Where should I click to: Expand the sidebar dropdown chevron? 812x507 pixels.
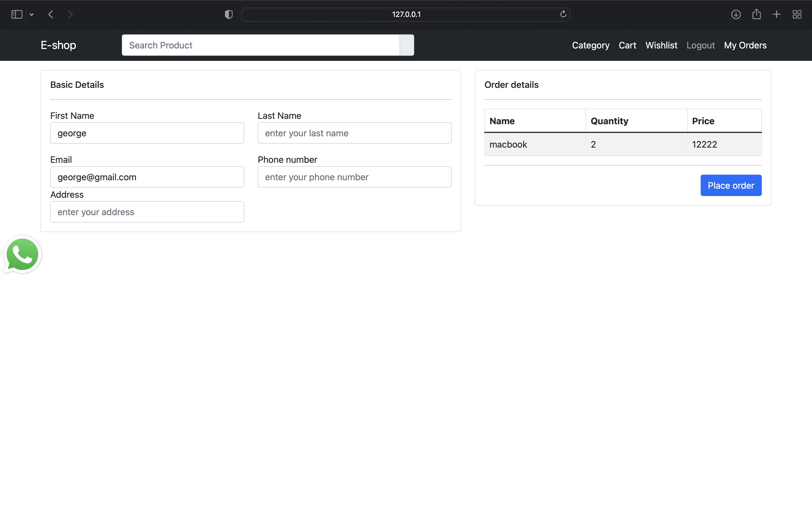(x=32, y=14)
